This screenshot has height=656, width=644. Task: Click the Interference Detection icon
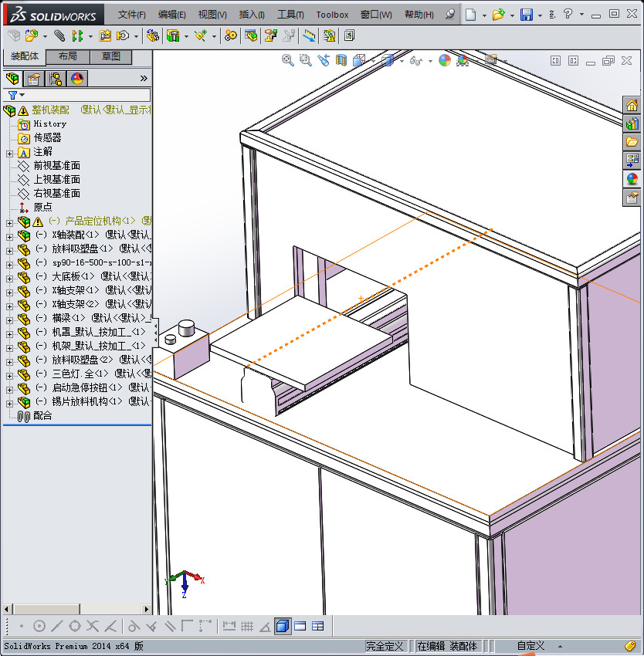coord(309,36)
